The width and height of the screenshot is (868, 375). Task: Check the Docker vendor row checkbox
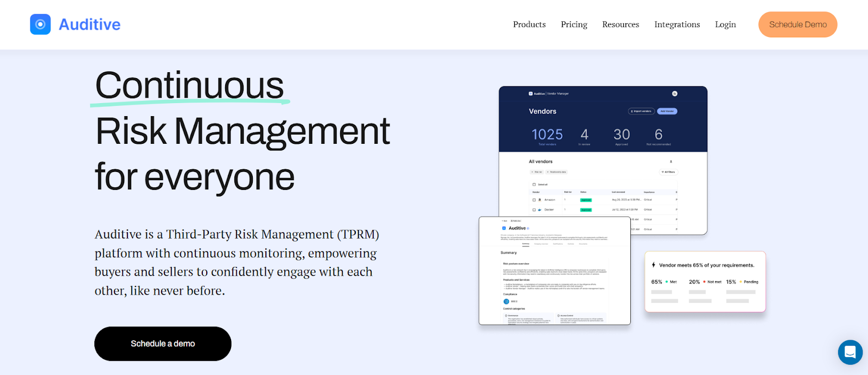[x=534, y=209]
